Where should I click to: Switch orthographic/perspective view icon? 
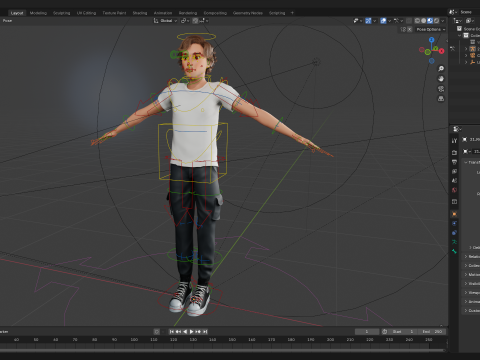441,99
